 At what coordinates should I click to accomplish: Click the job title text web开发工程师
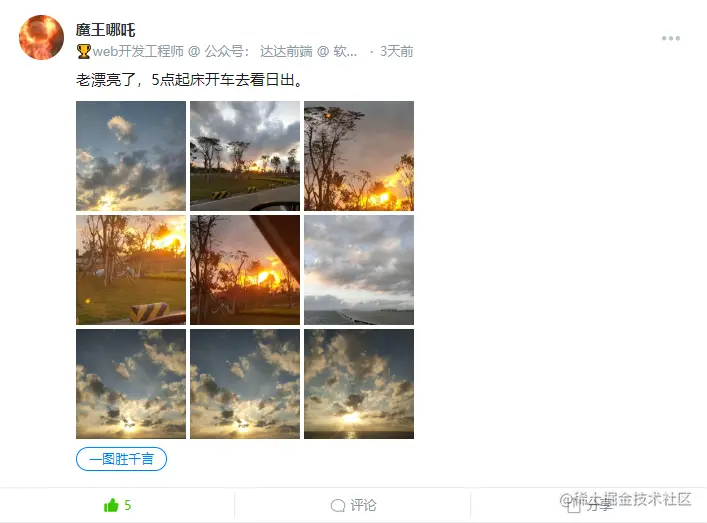(x=138, y=51)
